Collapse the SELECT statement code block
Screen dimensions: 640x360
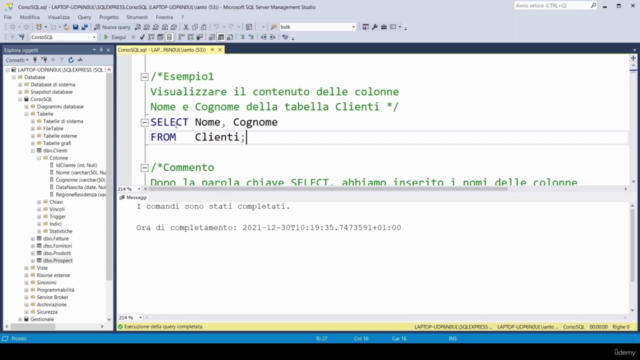pyautogui.click(x=144, y=122)
